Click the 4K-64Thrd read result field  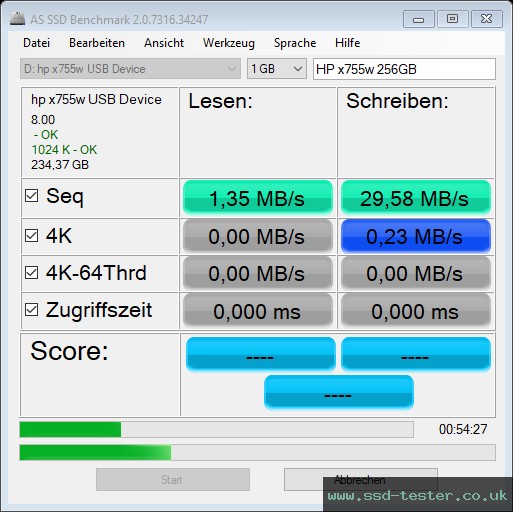(x=258, y=273)
